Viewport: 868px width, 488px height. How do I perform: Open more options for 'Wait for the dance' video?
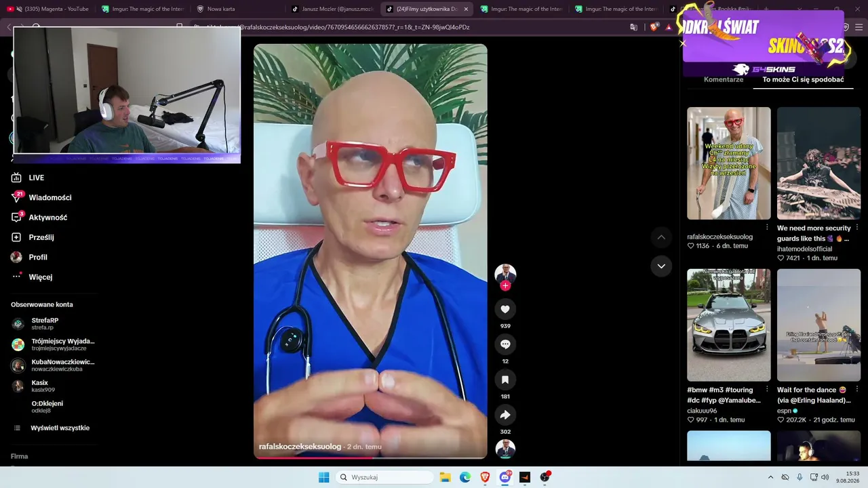point(857,389)
